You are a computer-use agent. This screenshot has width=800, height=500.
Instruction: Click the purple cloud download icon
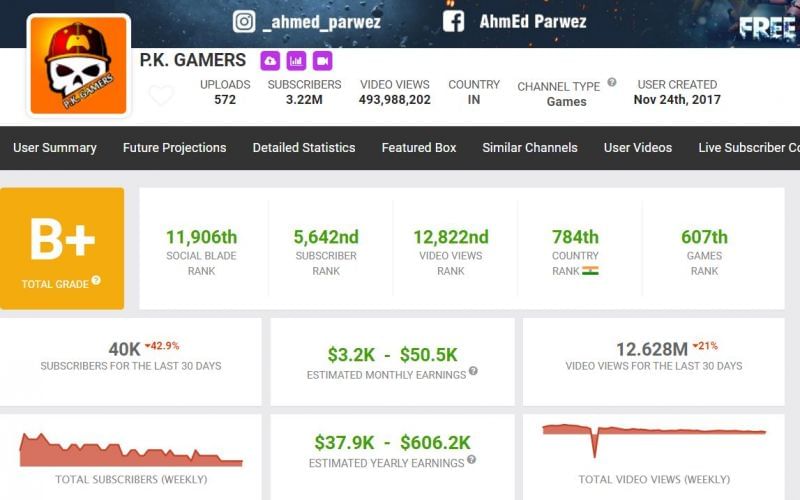[270, 61]
